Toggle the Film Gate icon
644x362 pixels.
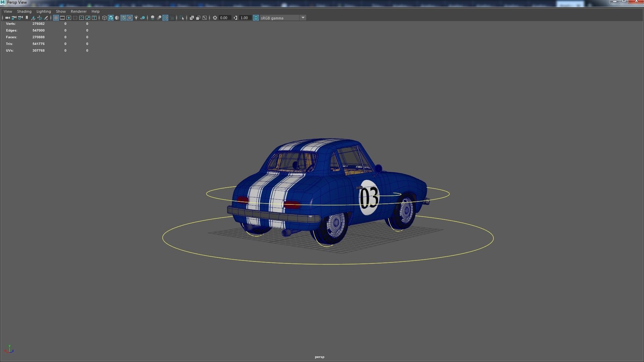coord(62,18)
